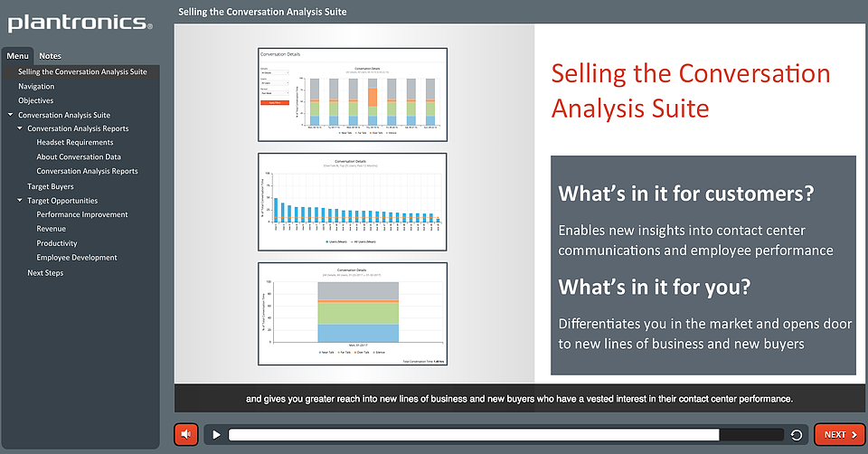Click the Plantronics logo
This screenshot has height=454, width=868.
coord(80,24)
